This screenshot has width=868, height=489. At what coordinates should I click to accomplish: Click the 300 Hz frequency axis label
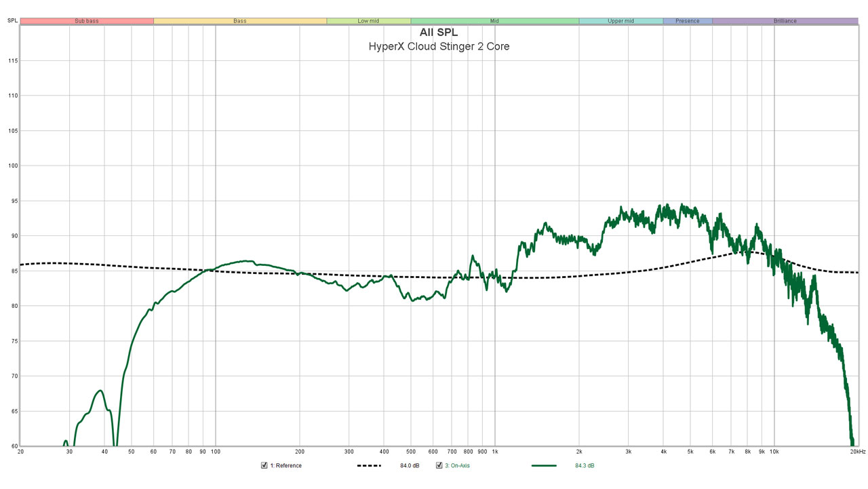pyautogui.click(x=349, y=452)
